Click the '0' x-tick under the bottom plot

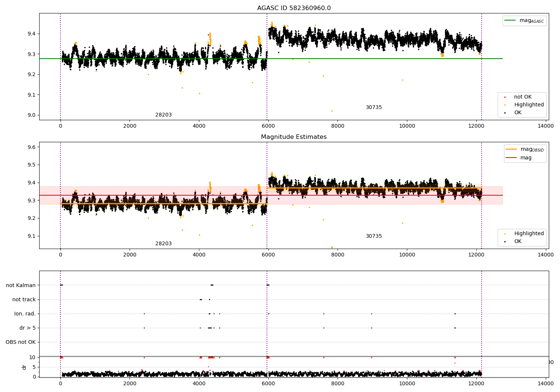click(60, 383)
